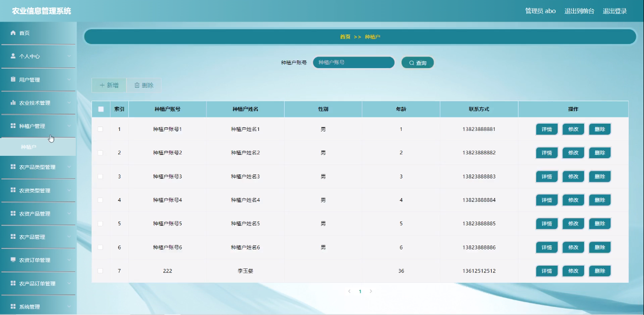Click the clipboard icon for 用户管理

tap(13, 80)
